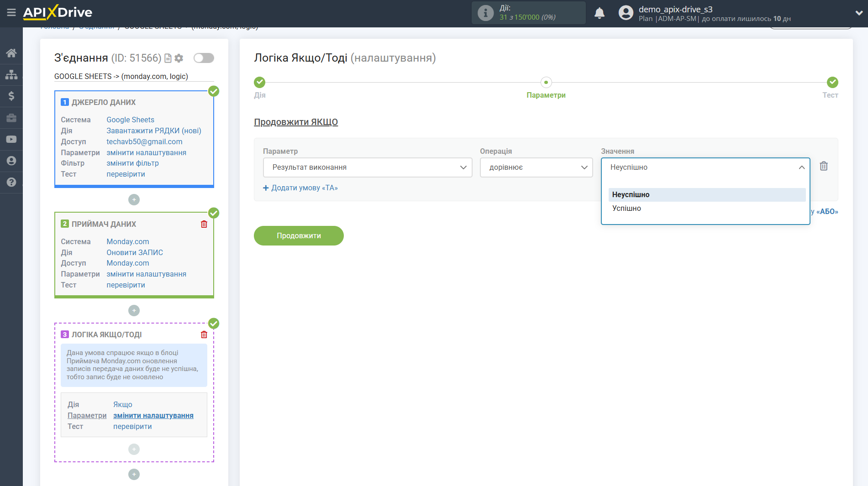868x486 pixels.
Task: Click receiver 'змінити налаштування' link
Action: tap(147, 274)
